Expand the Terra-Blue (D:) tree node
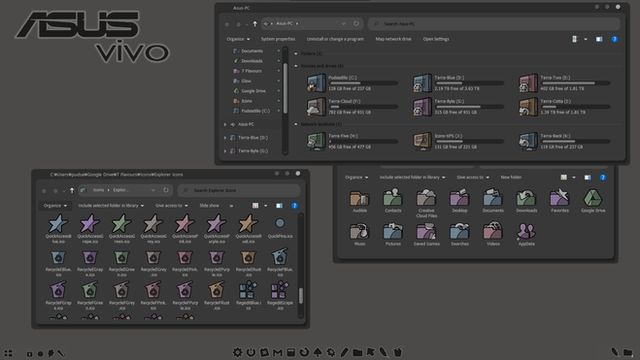 (x=225, y=138)
